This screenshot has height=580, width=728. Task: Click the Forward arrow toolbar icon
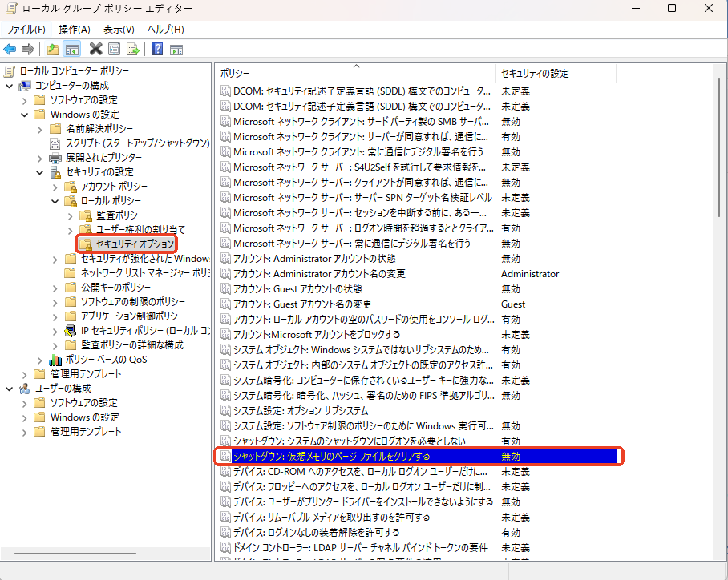pos(27,50)
